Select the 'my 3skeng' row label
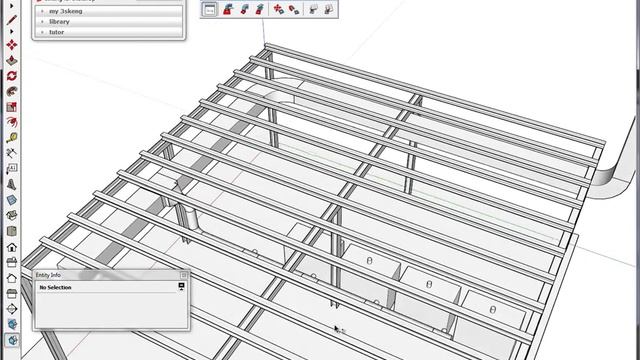640x360 pixels. (x=66, y=11)
